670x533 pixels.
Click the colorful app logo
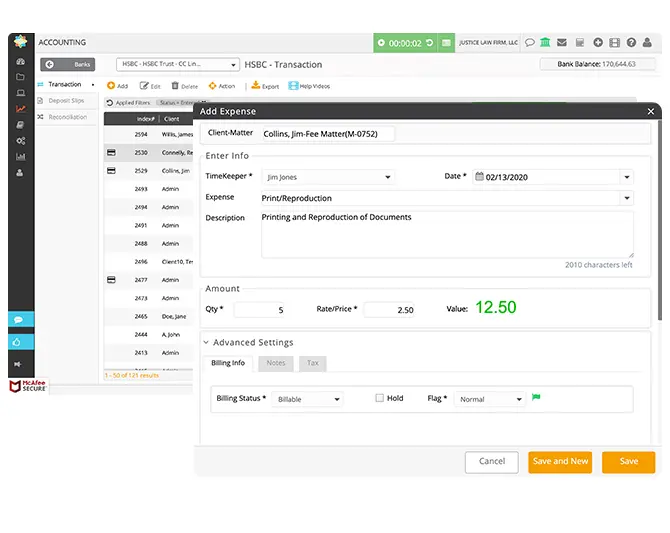coord(21,42)
